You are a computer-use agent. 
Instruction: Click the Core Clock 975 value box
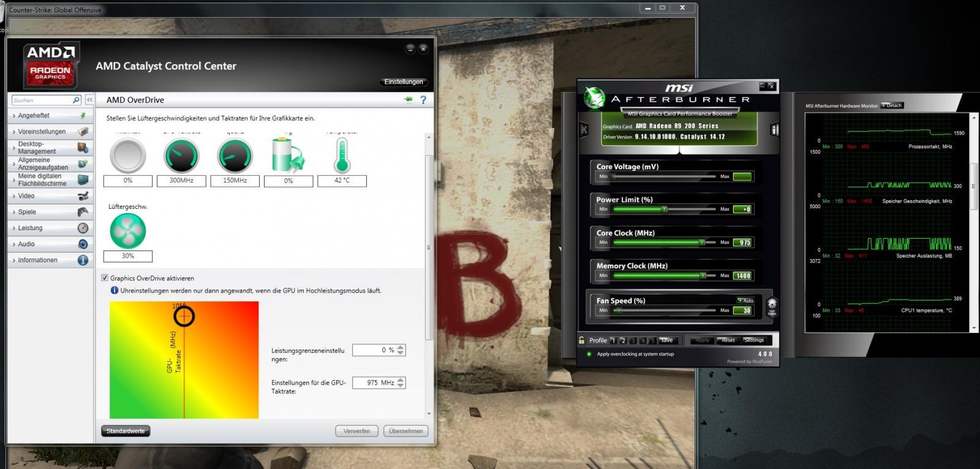coord(742,242)
